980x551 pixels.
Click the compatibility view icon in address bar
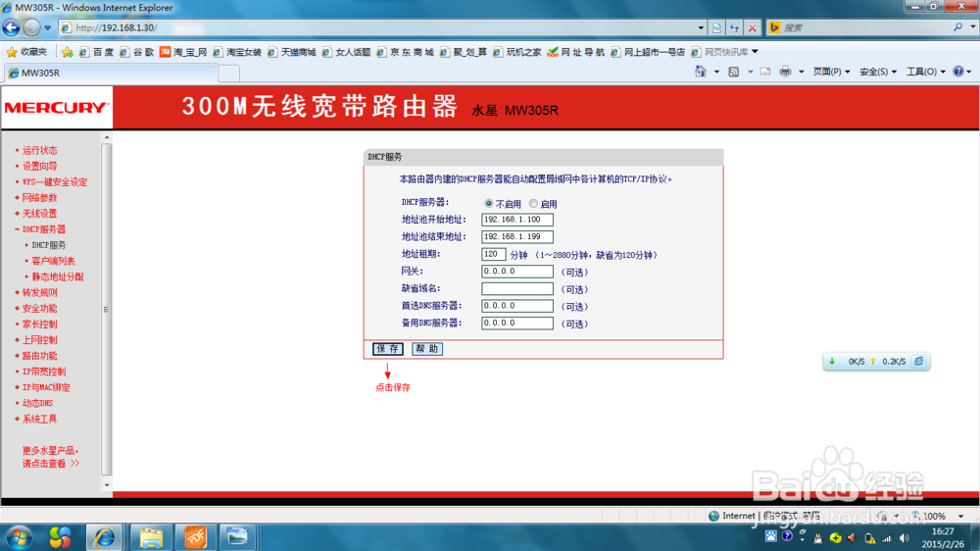point(716,27)
